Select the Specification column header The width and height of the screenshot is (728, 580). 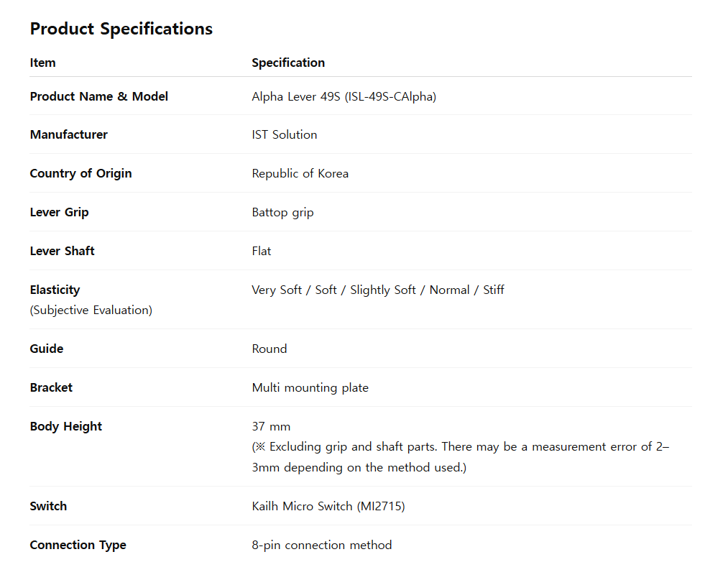point(288,63)
